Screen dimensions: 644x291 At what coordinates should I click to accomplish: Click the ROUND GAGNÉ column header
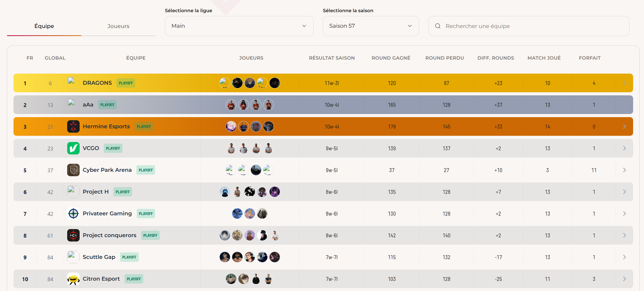(391, 58)
